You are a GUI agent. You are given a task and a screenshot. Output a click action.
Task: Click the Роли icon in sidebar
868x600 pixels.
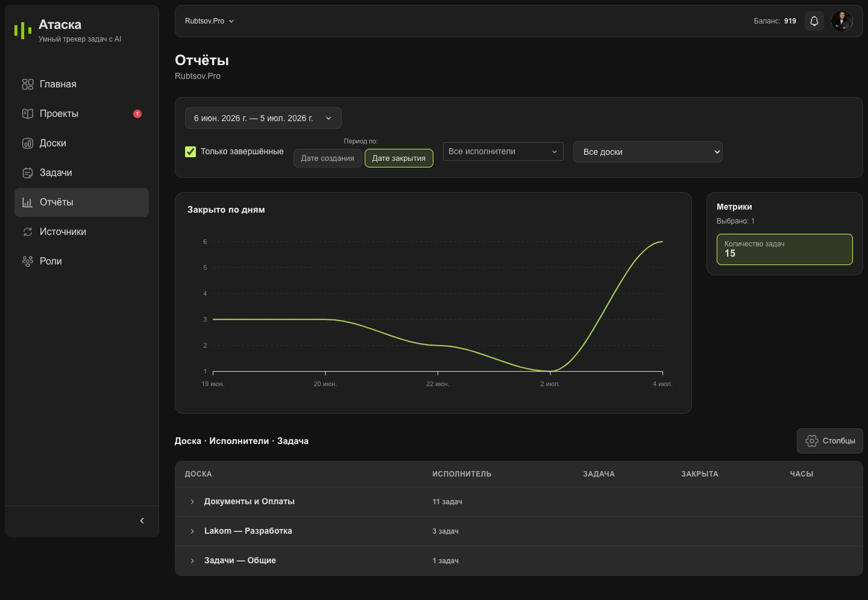tap(28, 261)
